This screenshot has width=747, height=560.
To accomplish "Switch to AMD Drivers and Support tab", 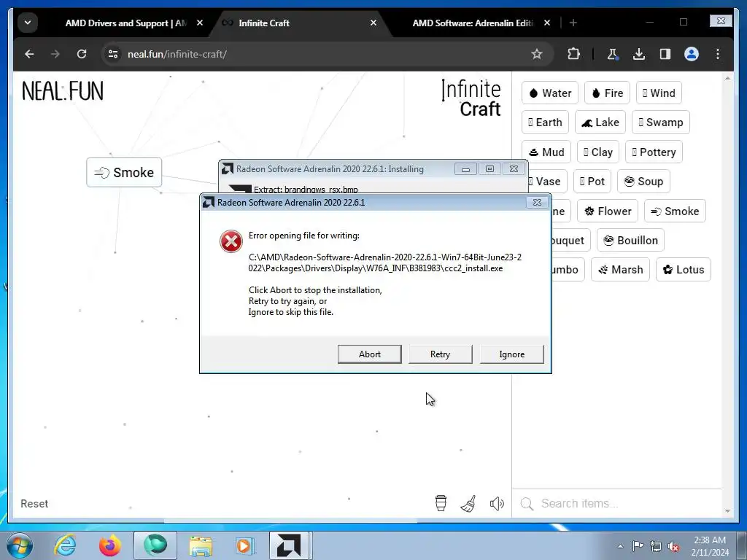I will pos(125,23).
